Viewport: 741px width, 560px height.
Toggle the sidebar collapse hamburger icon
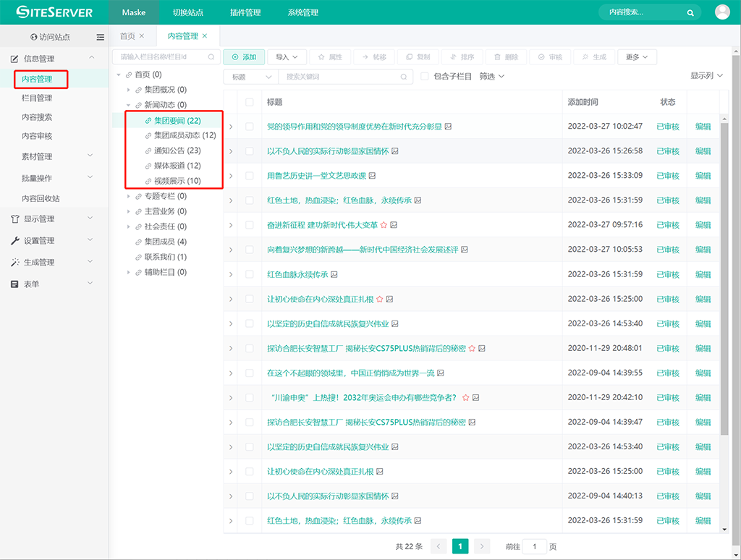tap(100, 37)
